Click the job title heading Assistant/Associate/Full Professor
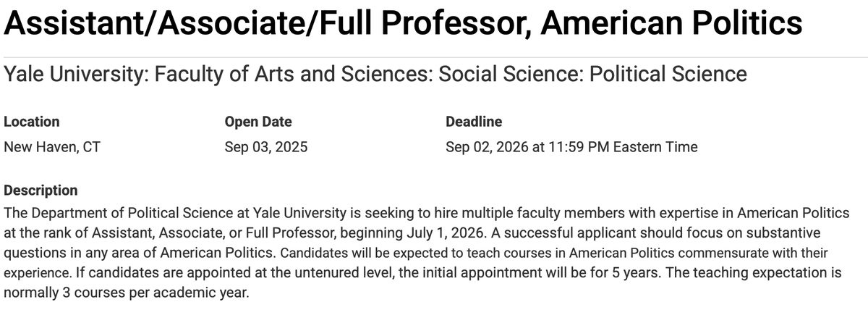The image size is (868, 310). (x=403, y=24)
